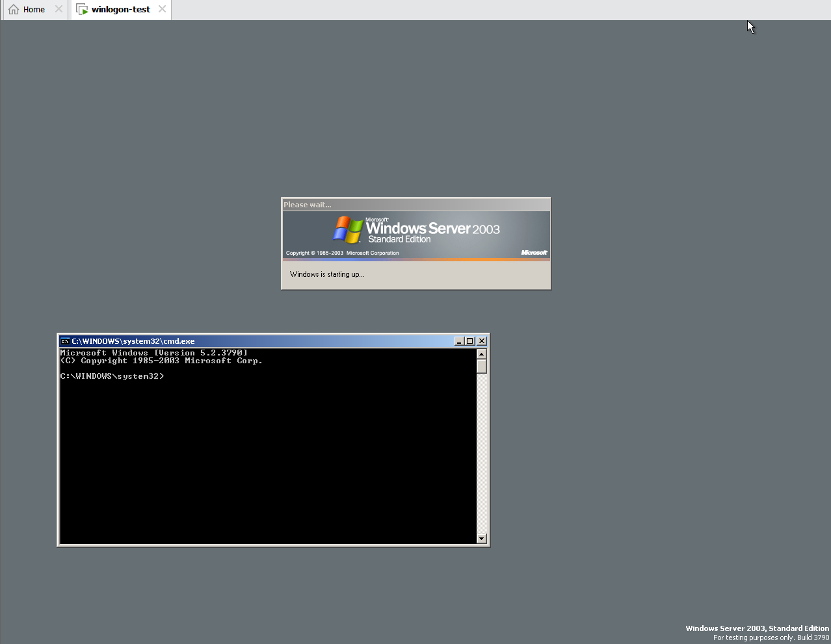This screenshot has width=831, height=644.
Task: Click the Windows flag logo icon
Action: click(x=348, y=230)
